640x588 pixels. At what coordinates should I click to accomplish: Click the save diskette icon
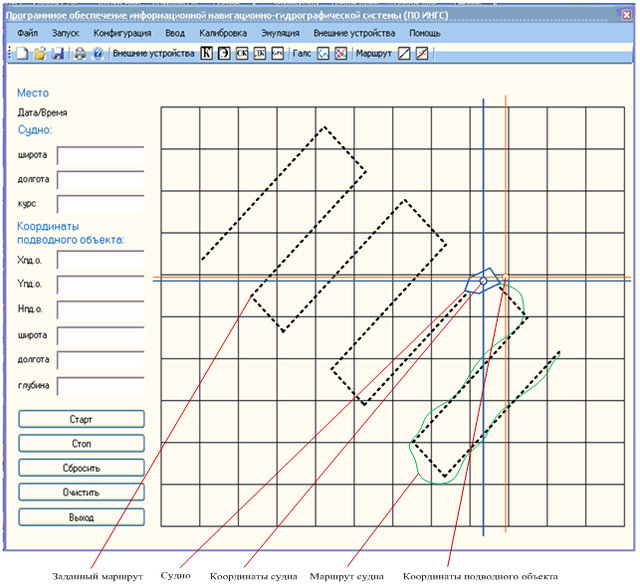58,53
